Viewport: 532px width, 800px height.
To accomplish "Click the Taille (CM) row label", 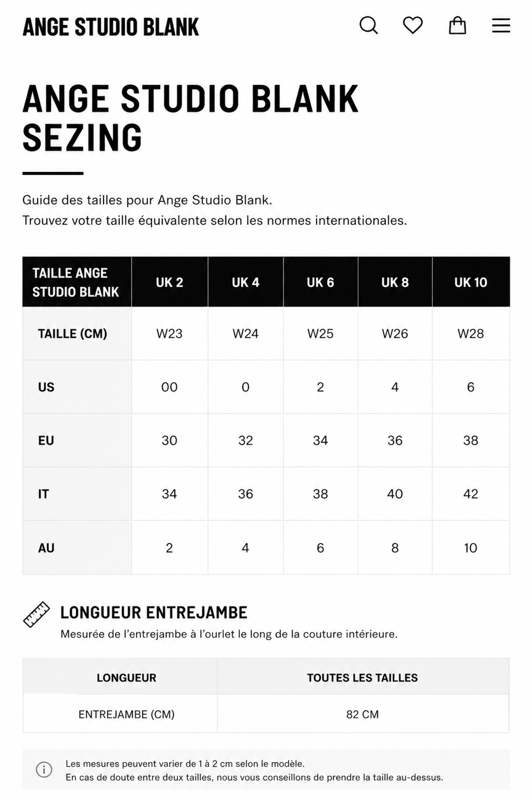I will tap(72, 334).
